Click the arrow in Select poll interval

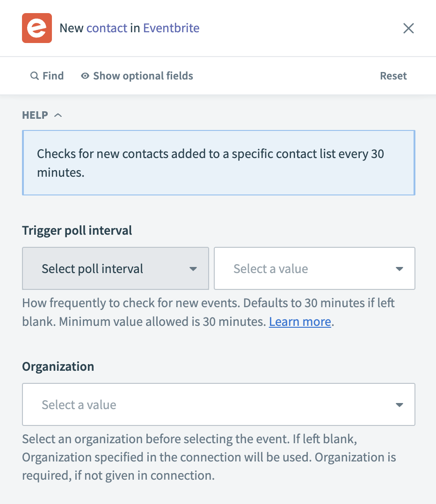tap(193, 269)
